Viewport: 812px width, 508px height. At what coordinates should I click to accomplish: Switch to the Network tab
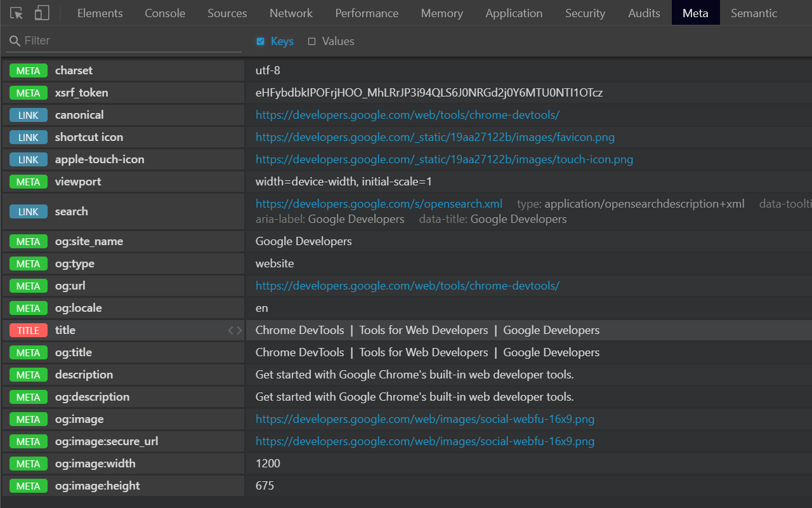coord(291,13)
